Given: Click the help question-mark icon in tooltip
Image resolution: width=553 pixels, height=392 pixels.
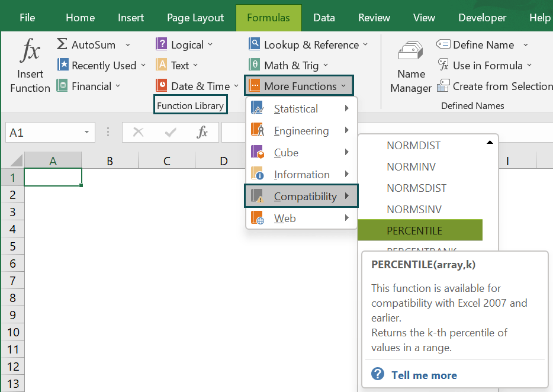Looking at the screenshot, I should (x=378, y=374).
